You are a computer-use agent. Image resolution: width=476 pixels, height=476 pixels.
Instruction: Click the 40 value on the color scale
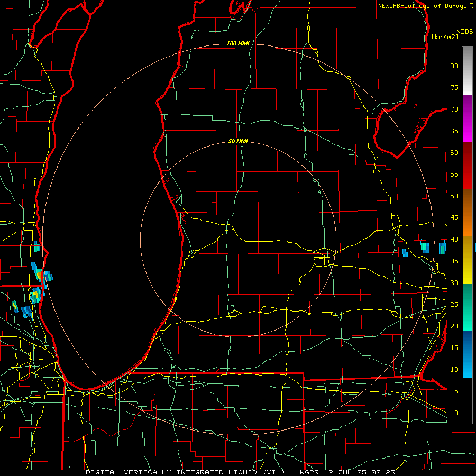tap(454, 239)
